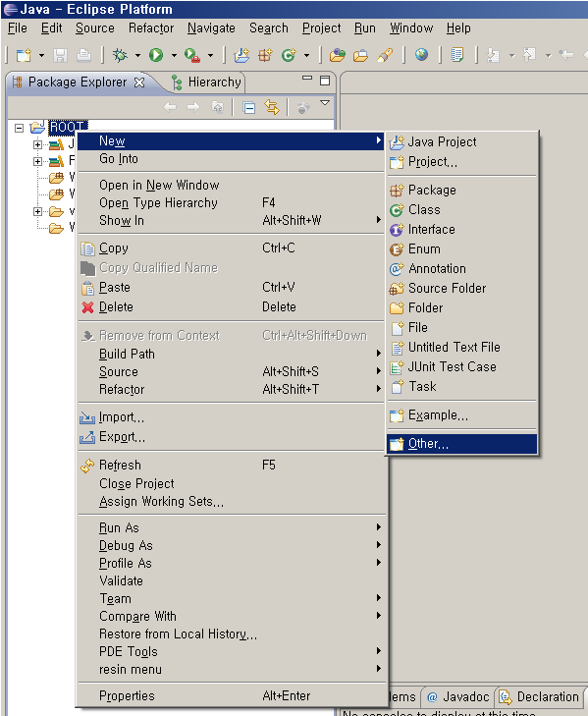Click Import... in the context menu

(231, 416)
